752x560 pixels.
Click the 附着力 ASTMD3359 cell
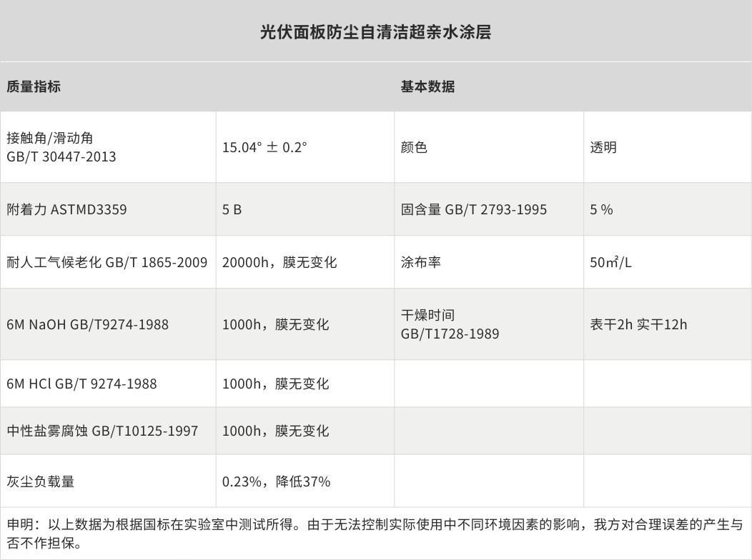point(67,209)
